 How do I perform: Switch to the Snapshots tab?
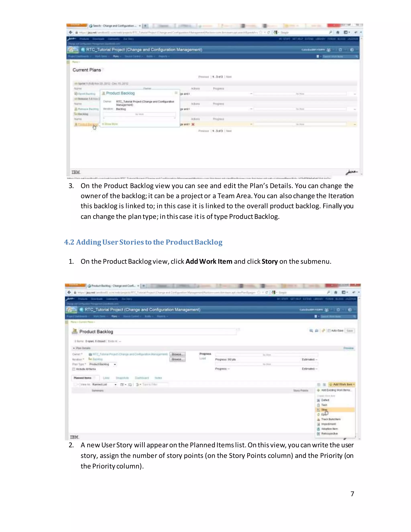[122, 378]
